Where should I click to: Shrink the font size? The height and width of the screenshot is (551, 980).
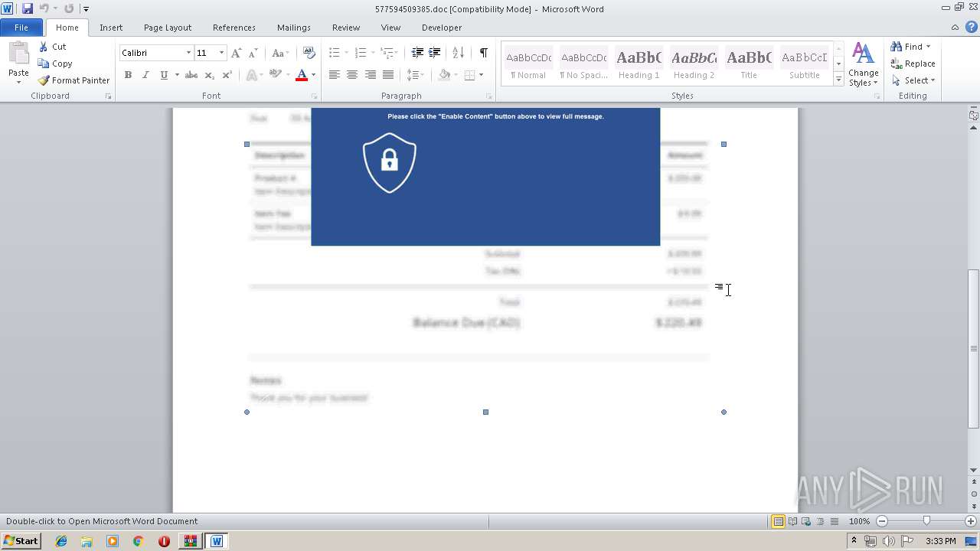pyautogui.click(x=253, y=53)
